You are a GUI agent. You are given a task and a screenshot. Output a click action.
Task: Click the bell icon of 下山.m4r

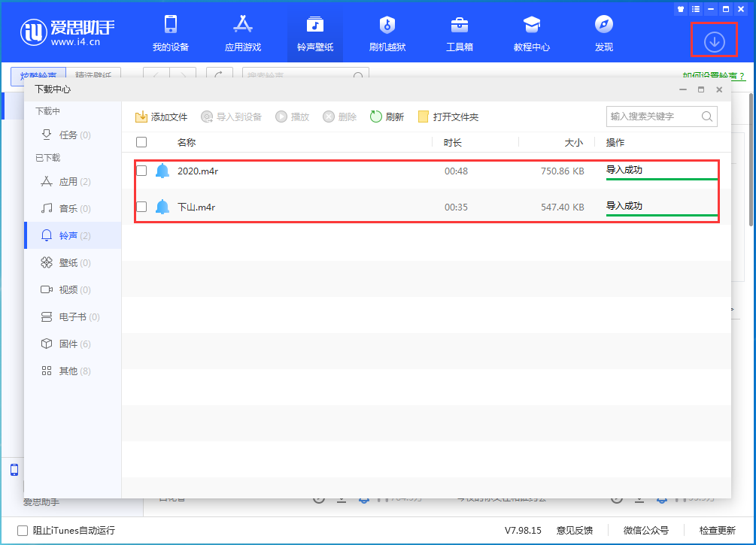point(162,207)
